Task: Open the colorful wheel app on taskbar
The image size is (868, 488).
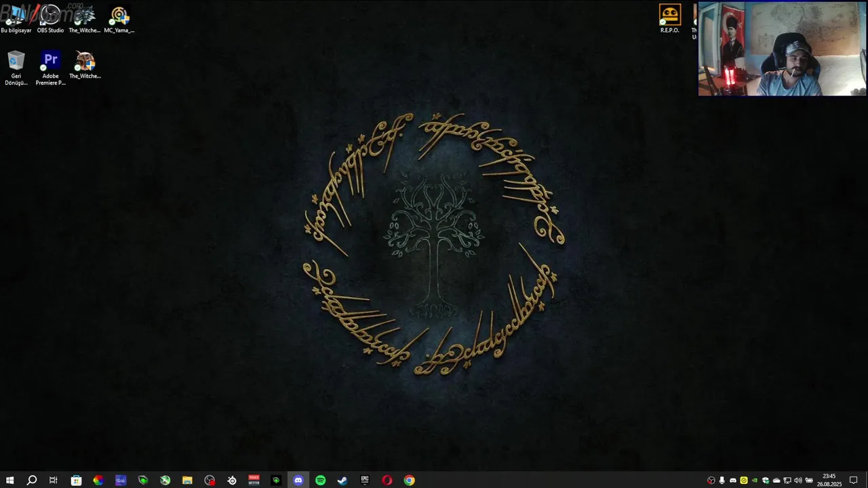Action: (98, 480)
